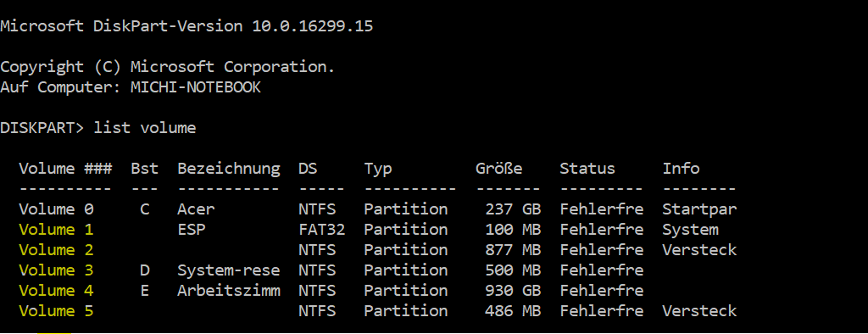Click the FAT32 file system entry
868x334 pixels.
coord(321,230)
